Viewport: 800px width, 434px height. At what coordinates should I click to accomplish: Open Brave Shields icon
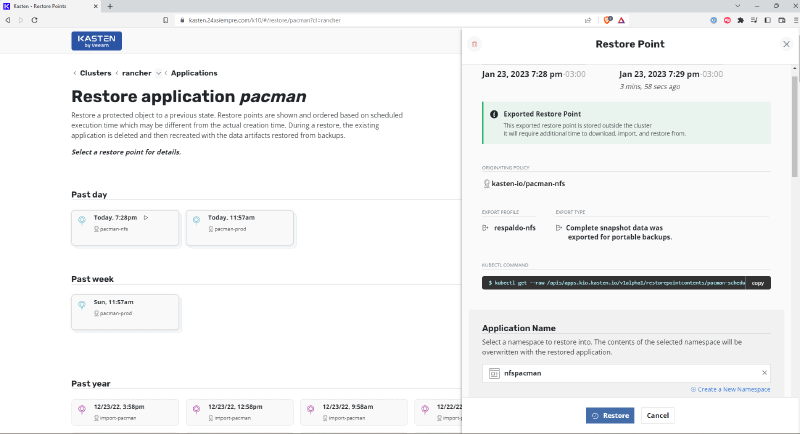click(608, 20)
